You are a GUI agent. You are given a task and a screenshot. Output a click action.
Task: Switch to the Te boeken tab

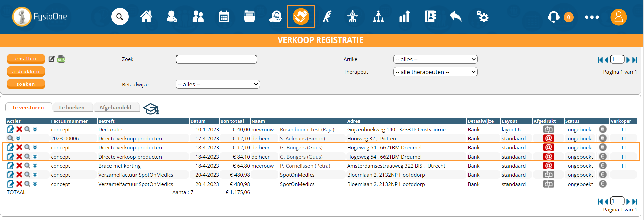(72, 108)
